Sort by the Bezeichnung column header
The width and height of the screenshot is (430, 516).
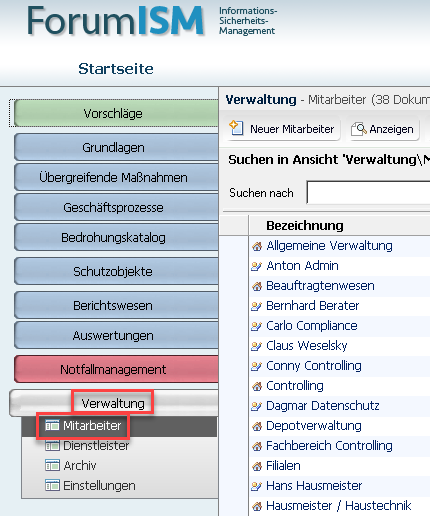point(305,226)
